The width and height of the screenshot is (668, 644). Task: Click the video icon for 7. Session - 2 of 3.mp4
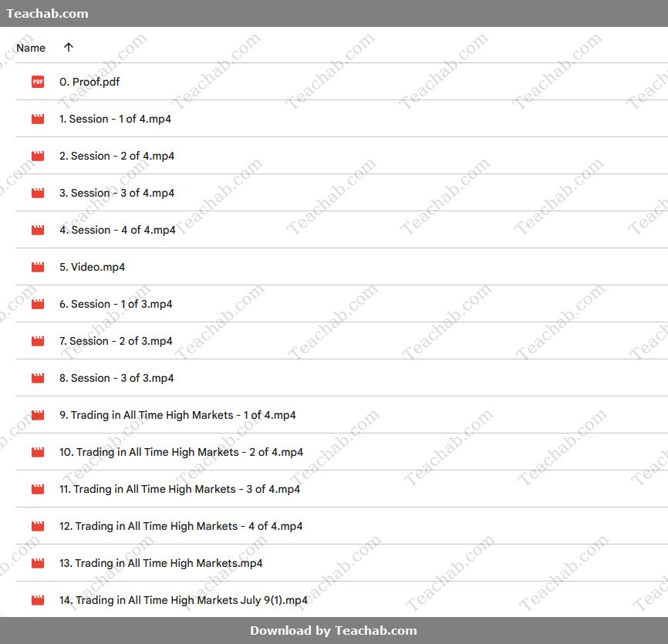[x=38, y=341]
